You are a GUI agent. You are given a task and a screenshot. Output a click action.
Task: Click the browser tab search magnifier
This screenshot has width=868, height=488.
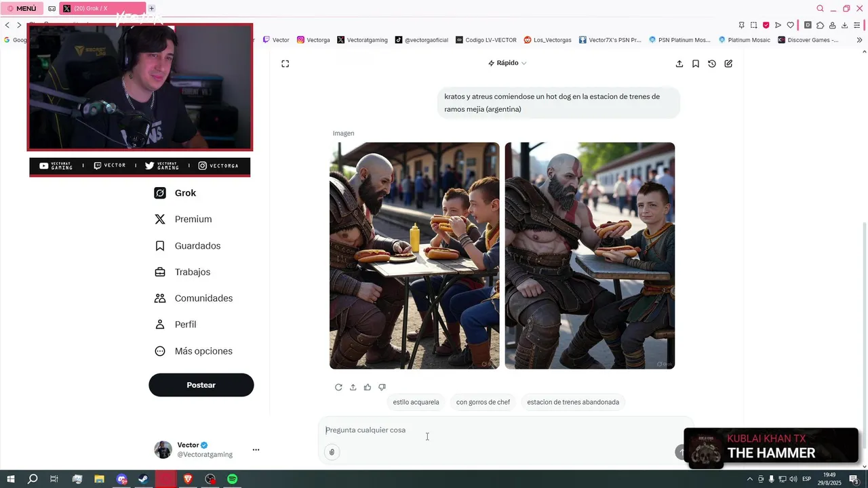click(820, 8)
